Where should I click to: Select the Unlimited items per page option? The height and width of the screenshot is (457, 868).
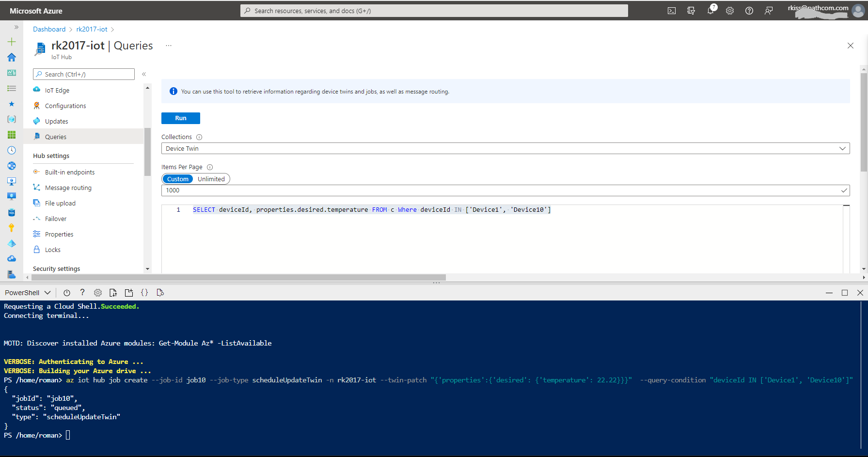[x=211, y=179]
